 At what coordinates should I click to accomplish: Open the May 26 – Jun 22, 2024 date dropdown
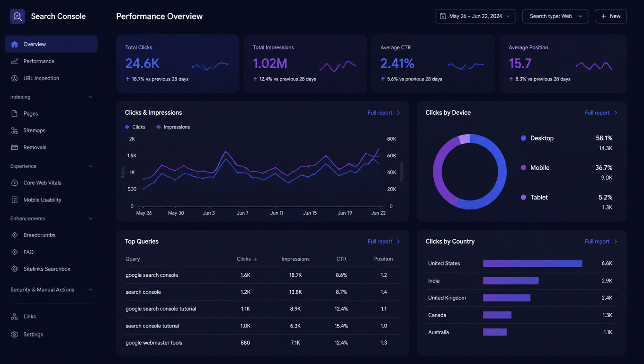click(x=475, y=16)
